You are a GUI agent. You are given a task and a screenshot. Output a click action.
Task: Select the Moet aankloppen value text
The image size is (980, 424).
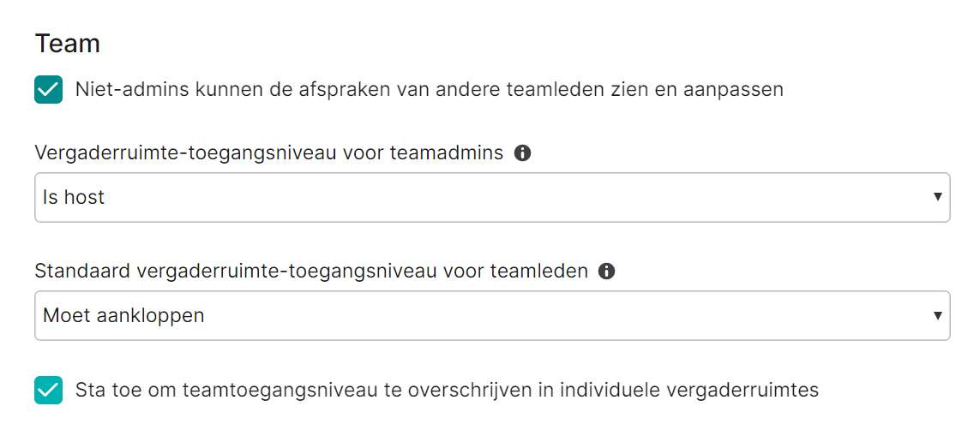[123, 316]
